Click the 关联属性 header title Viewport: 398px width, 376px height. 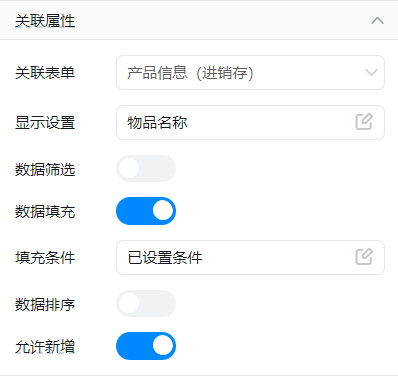pyautogui.click(x=45, y=21)
